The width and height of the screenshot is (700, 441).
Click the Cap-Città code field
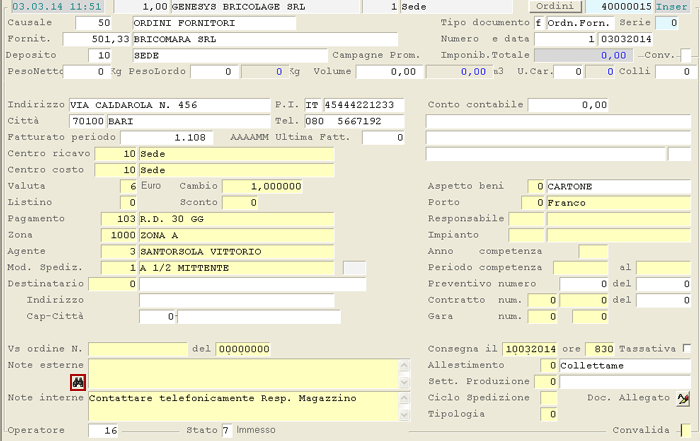point(157,317)
